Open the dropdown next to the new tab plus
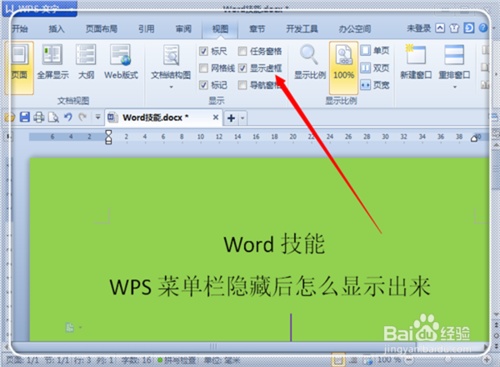This screenshot has height=367, width=500. pyautogui.click(x=243, y=118)
